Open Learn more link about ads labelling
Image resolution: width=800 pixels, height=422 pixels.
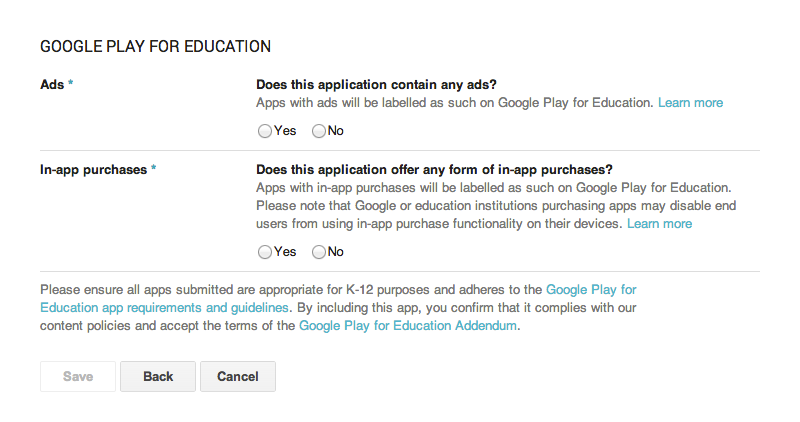pyautogui.click(x=690, y=103)
